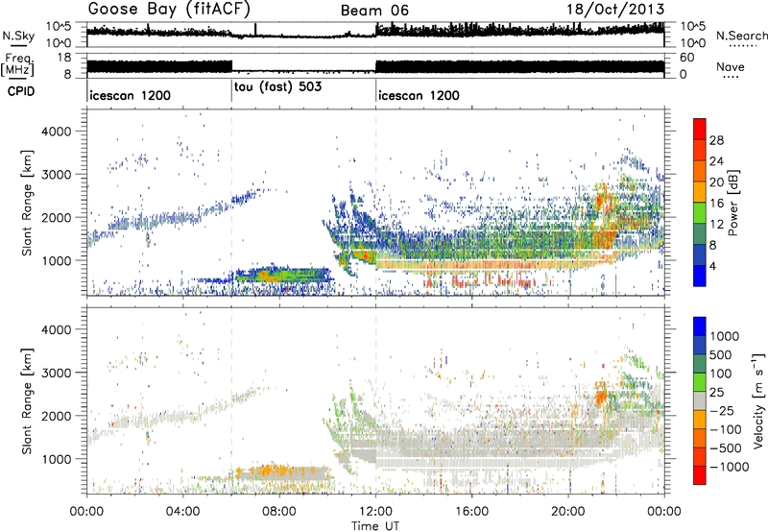Click the 'Time UT' axis label
The width and height of the screenshot is (768, 532).
coord(375,525)
